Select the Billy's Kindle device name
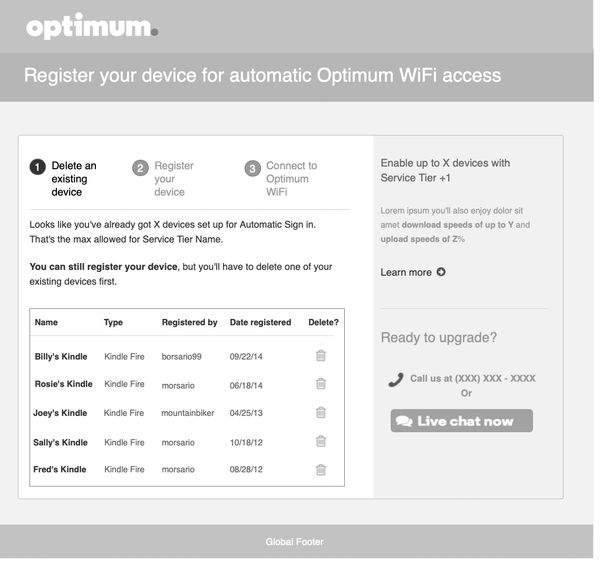Image resolution: width=600 pixels, height=563 pixels. [x=61, y=356]
